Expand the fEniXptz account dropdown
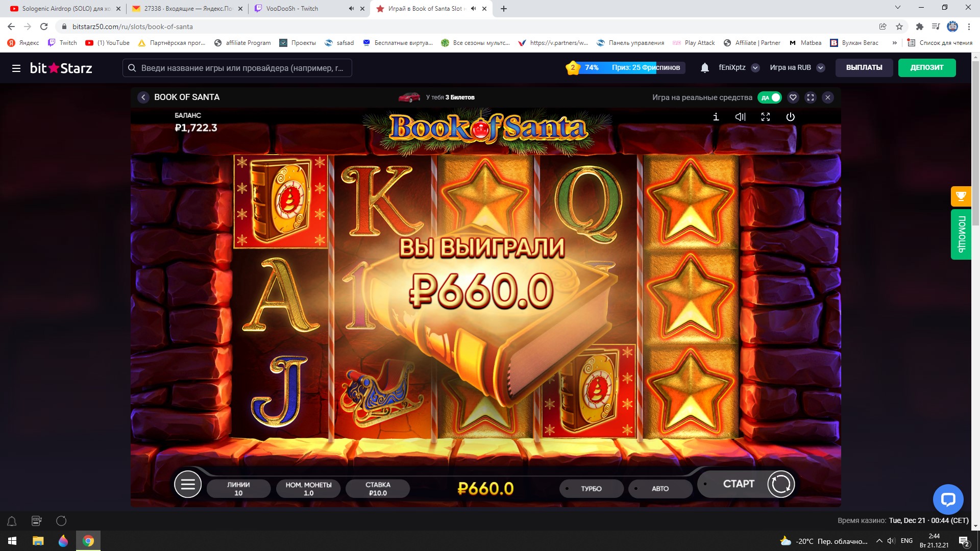The width and height of the screenshot is (980, 551). point(755,68)
